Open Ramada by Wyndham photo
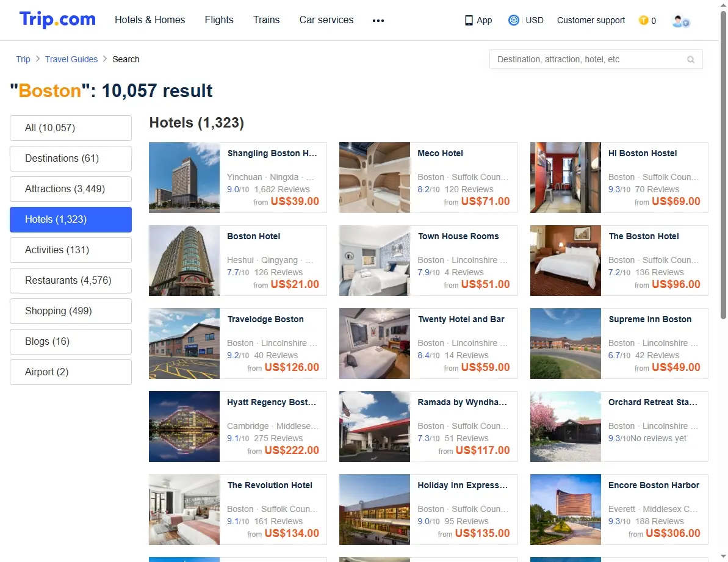Viewport: 728px width, 562px height. tap(375, 427)
